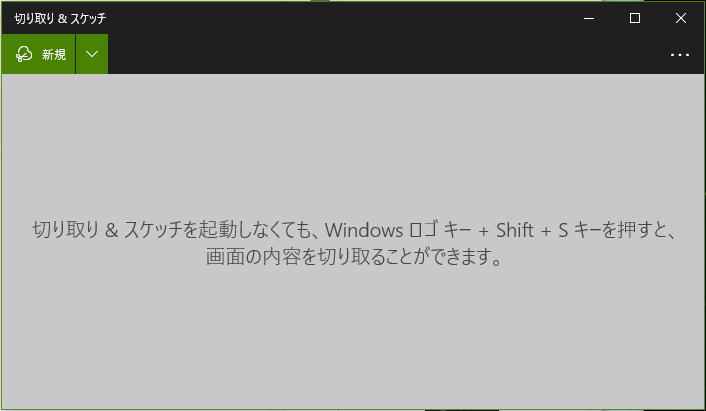Minimize the 切り取り & スケッチ window
706x411 pixels.
[589, 18]
